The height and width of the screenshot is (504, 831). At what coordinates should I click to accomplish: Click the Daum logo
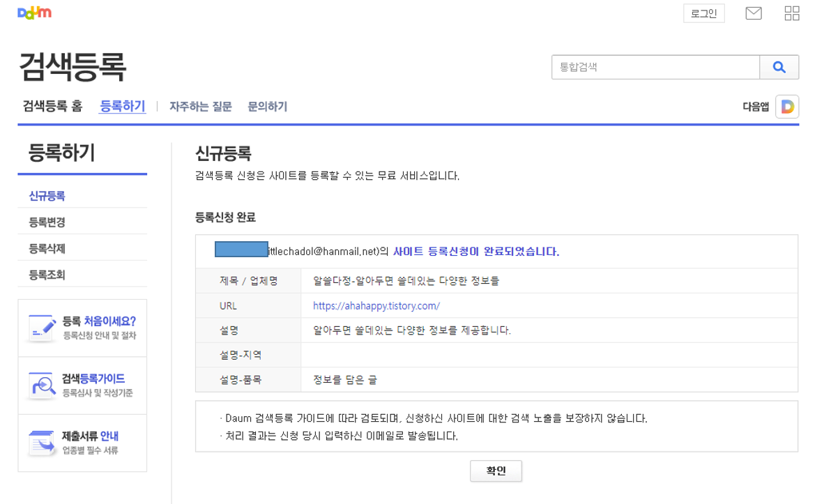(34, 13)
